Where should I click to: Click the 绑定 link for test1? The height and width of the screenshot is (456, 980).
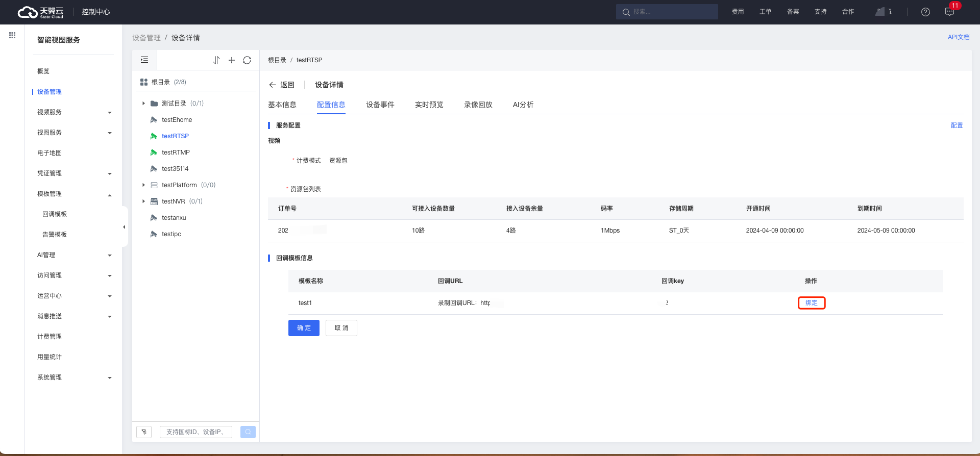click(812, 303)
